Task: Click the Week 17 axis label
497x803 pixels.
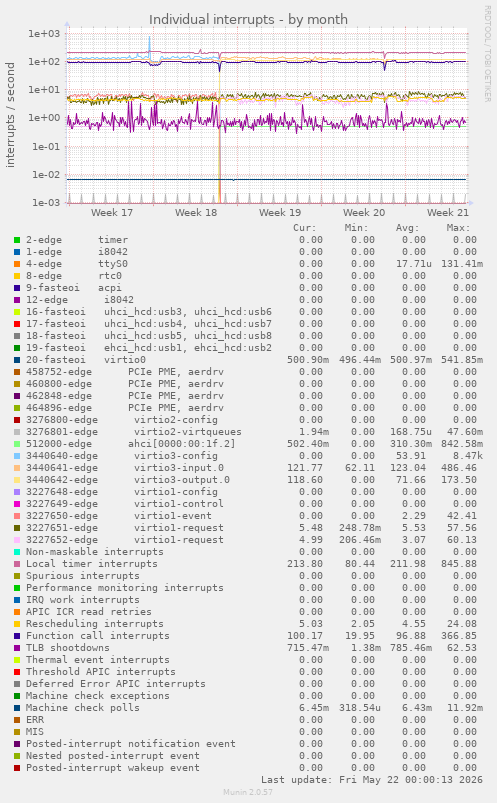Action: (x=112, y=213)
